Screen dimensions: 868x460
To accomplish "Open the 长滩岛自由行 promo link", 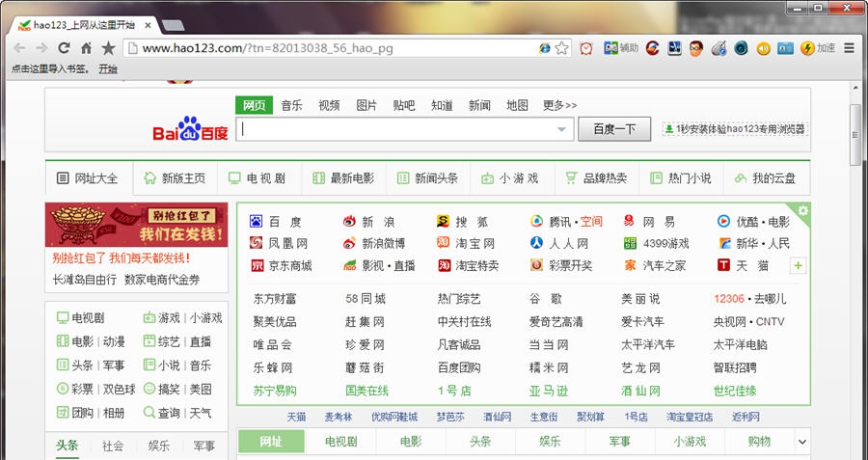I will point(85,280).
